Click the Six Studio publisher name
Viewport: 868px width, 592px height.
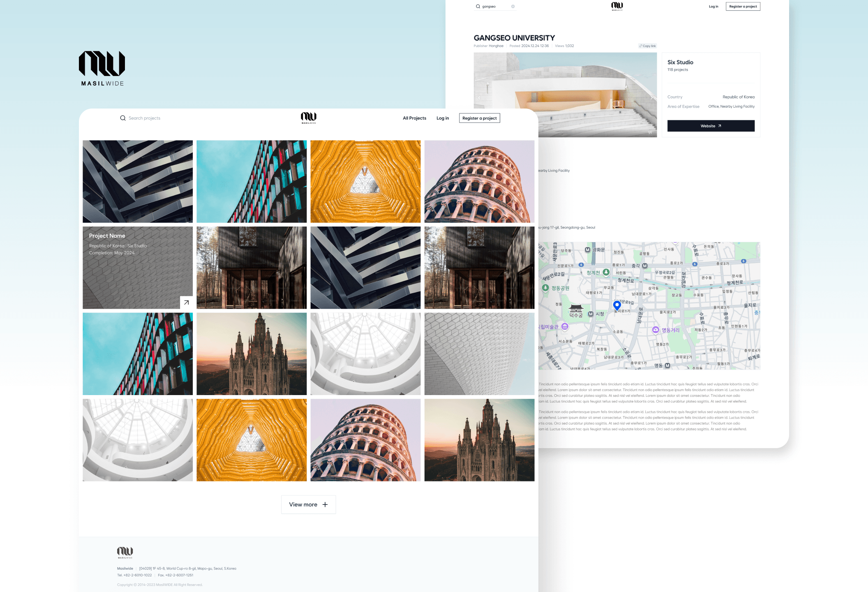[680, 62]
